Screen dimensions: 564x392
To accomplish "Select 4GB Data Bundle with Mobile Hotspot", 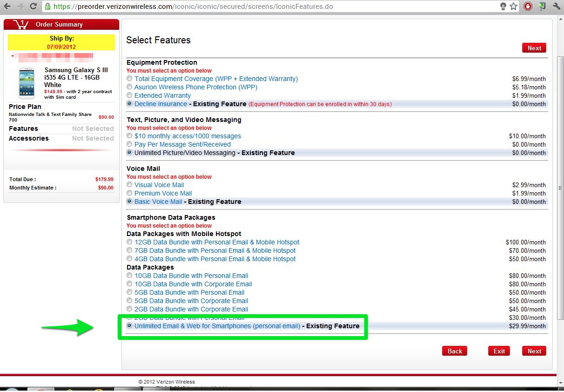I will (x=129, y=259).
